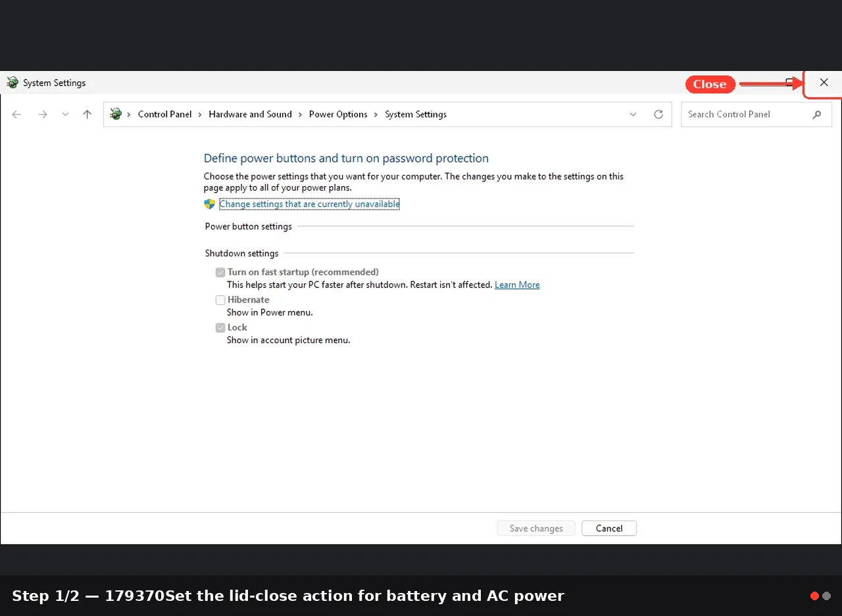This screenshot has width=842, height=616.
Task: Open the address bar history dropdown chevron
Action: 633,114
